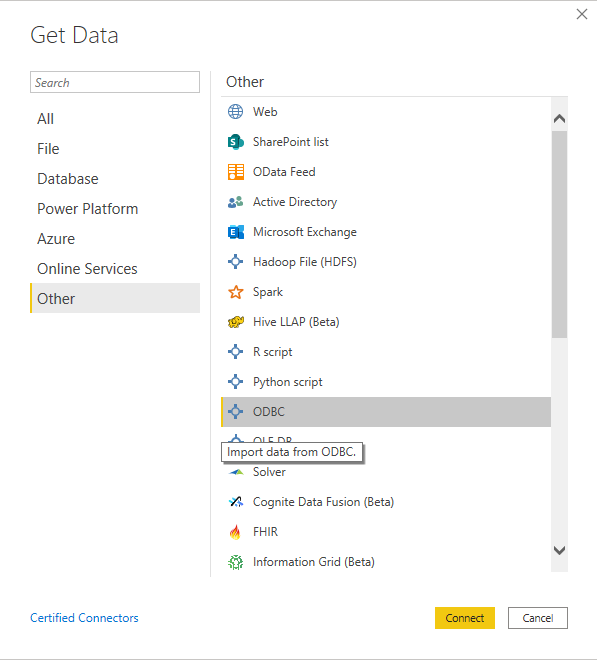Select the Database category
Screen dimensions: 597x663
tap(115, 179)
